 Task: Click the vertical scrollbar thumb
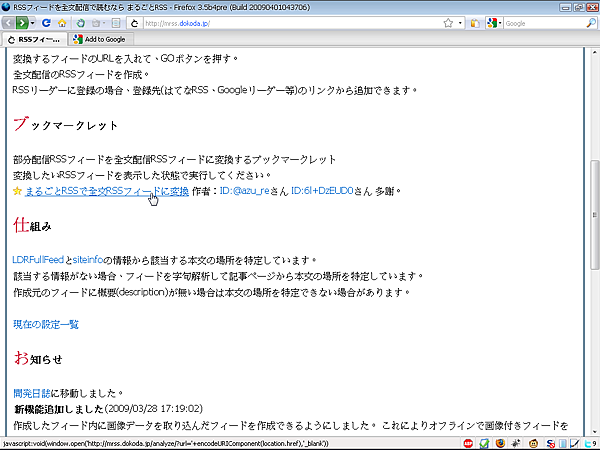point(595,215)
